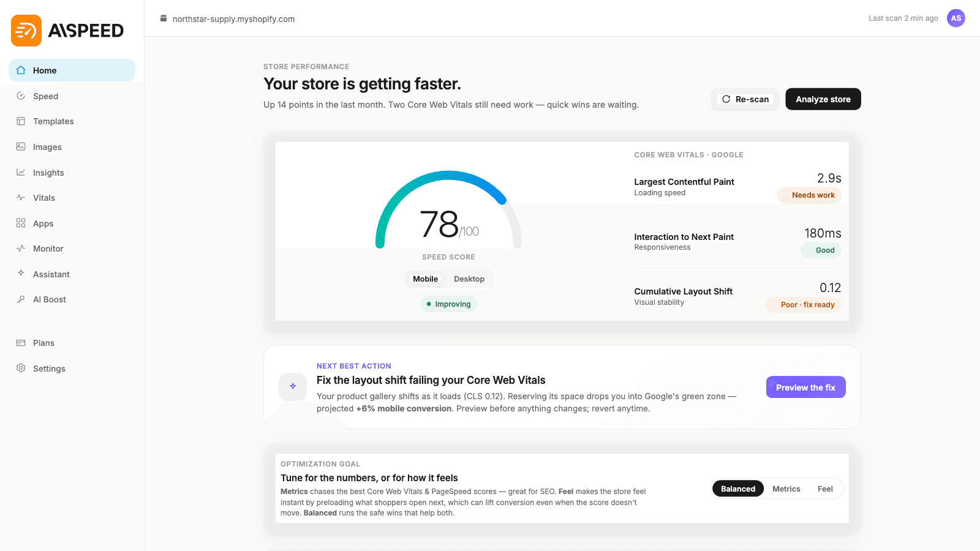The image size is (980, 551).
Task: Click the Improving status pill
Action: [448, 304]
